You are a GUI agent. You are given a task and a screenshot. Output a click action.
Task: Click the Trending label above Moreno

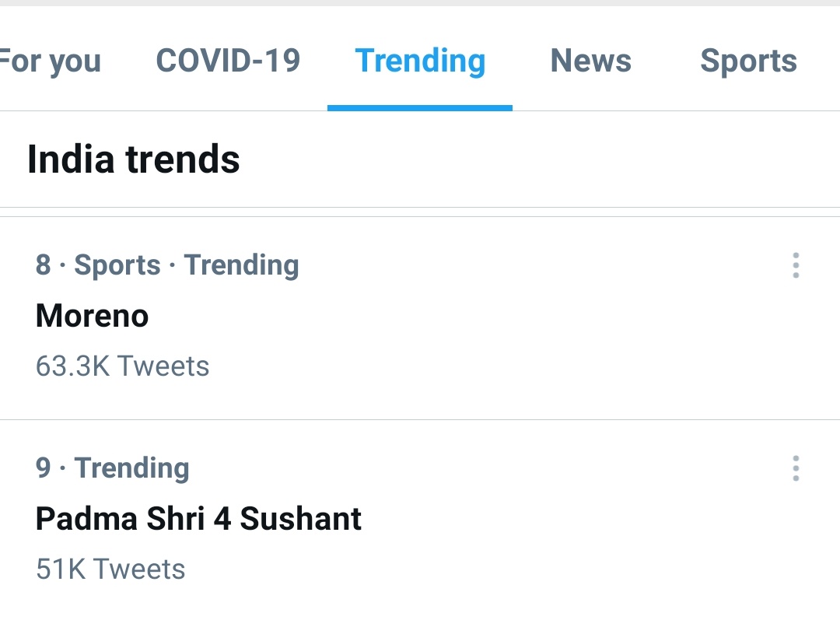241,265
